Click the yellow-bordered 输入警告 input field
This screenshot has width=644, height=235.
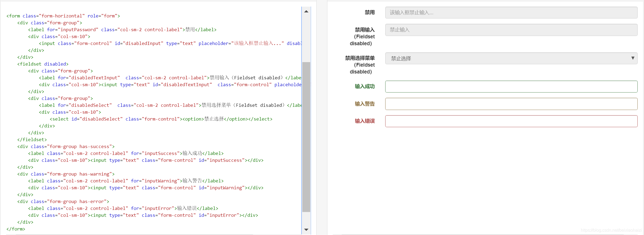(511, 104)
